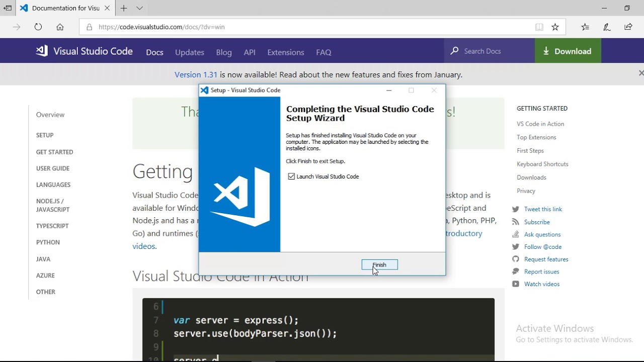Click Tweet this link

click(x=543, y=209)
